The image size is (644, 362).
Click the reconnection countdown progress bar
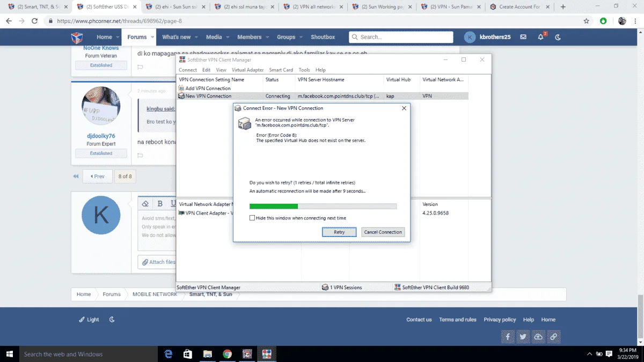coord(323,206)
